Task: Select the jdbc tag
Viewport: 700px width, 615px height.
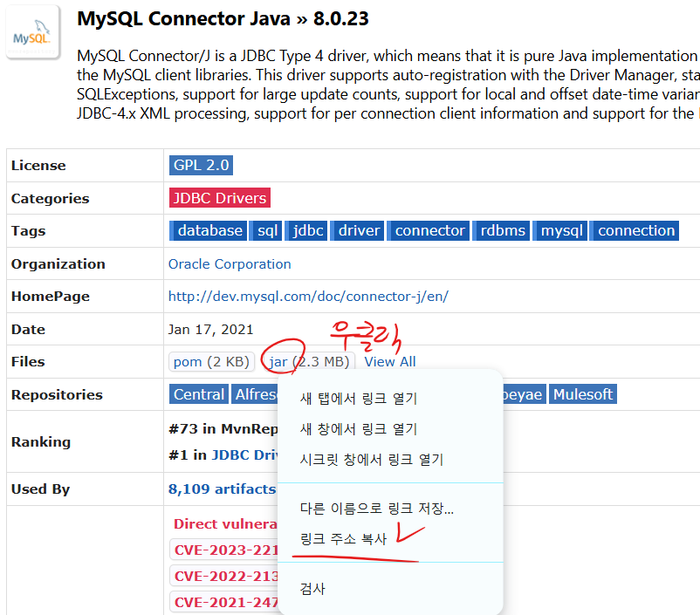Action: [x=305, y=231]
